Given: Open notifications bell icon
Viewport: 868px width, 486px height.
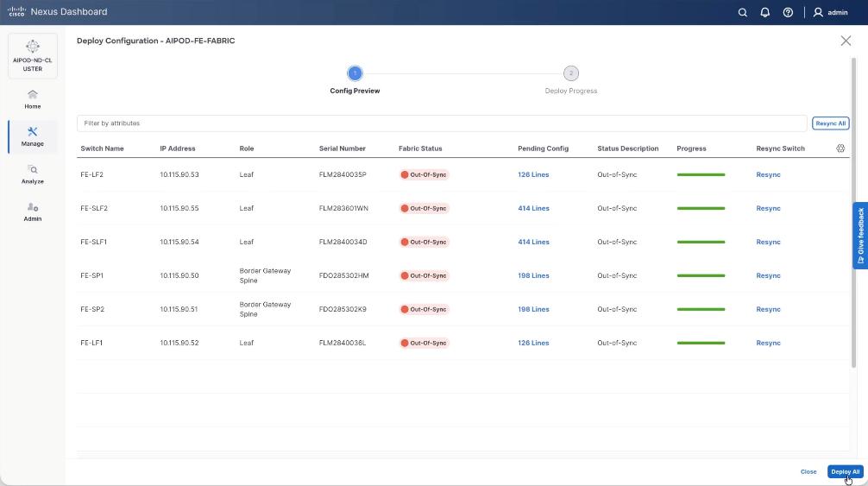Looking at the screenshot, I should pos(765,12).
